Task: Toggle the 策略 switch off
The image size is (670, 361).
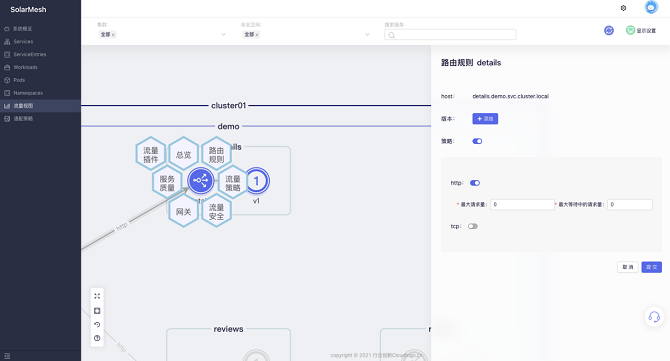Action: coord(477,141)
